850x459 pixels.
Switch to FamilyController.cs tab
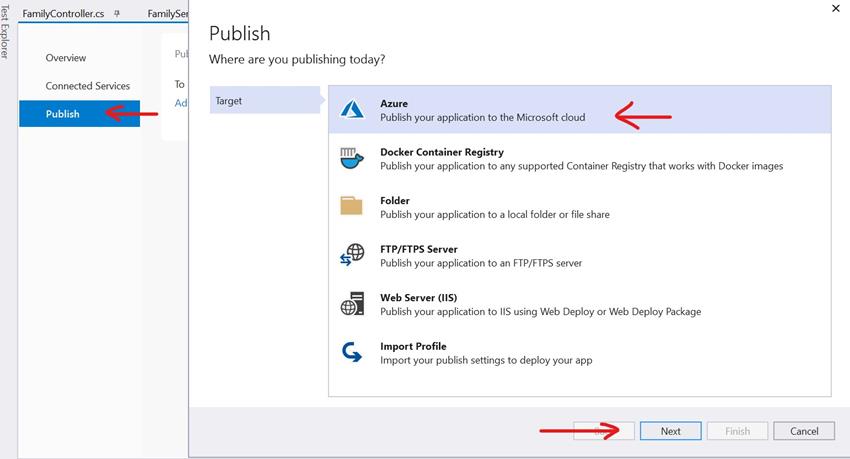[63, 14]
